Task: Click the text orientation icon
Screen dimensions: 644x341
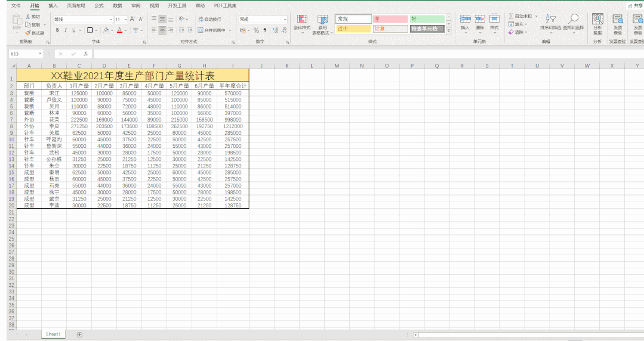Action: tap(181, 19)
